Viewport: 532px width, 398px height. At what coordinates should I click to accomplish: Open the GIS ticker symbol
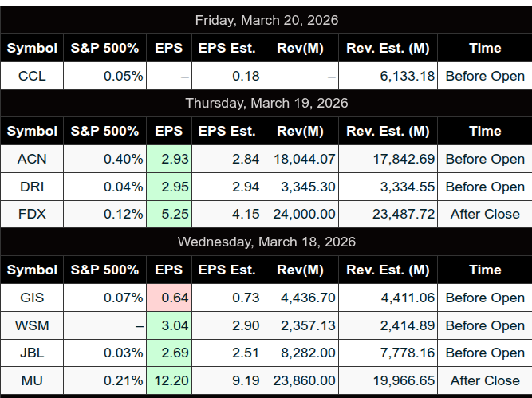(32, 298)
